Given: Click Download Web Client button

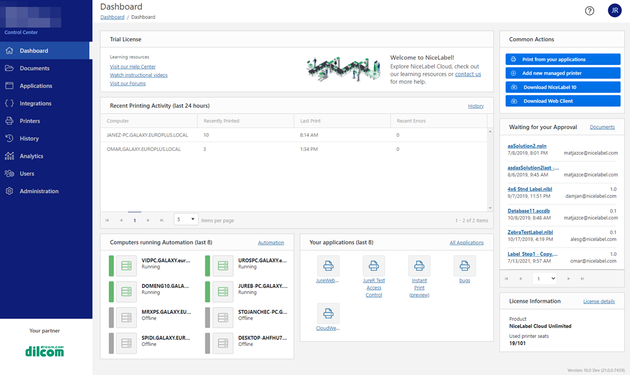Looking at the screenshot, I should click(562, 101).
